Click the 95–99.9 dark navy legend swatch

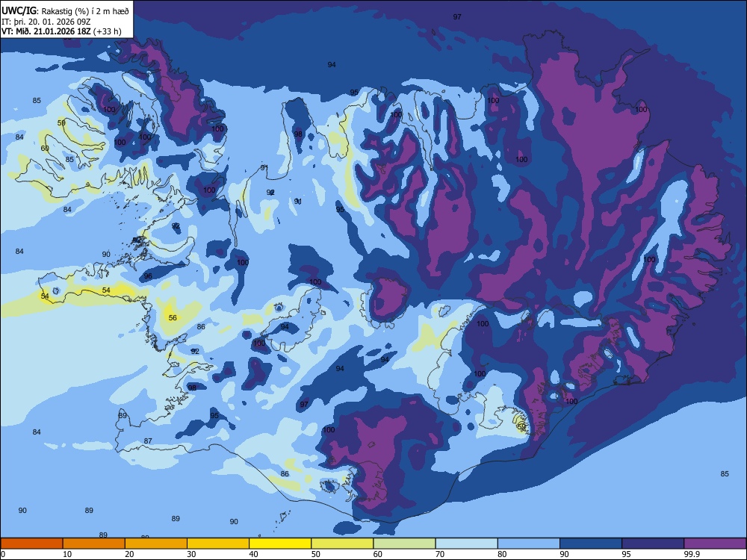pyautogui.click(x=653, y=544)
